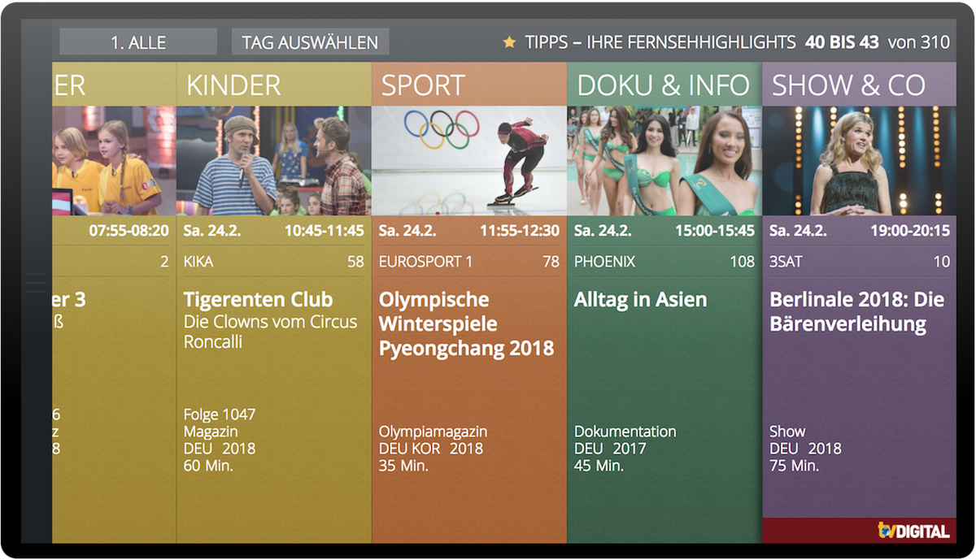Click the '45 Min.' duration
The width and height of the screenshot is (976, 560).
(x=599, y=467)
